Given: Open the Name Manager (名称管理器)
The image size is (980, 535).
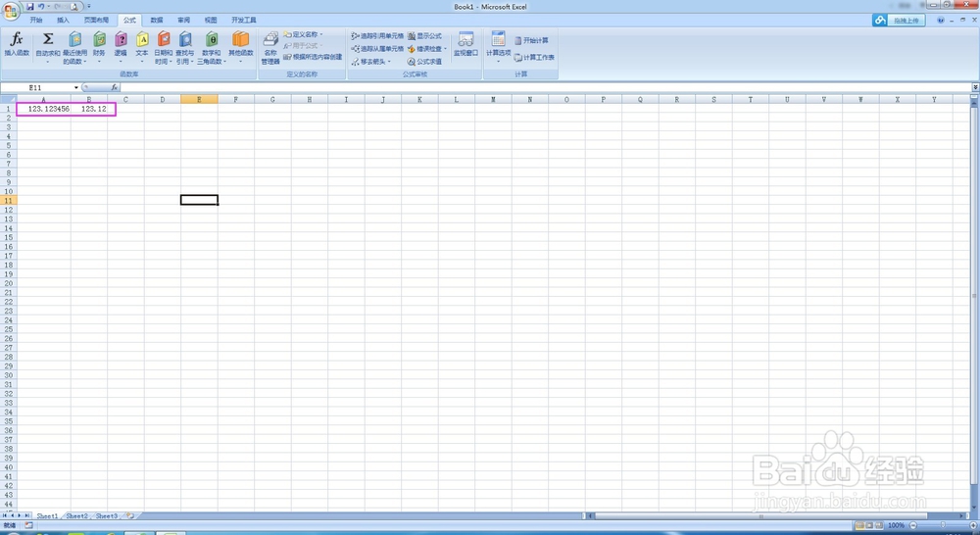Looking at the screenshot, I should tap(270, 47).
